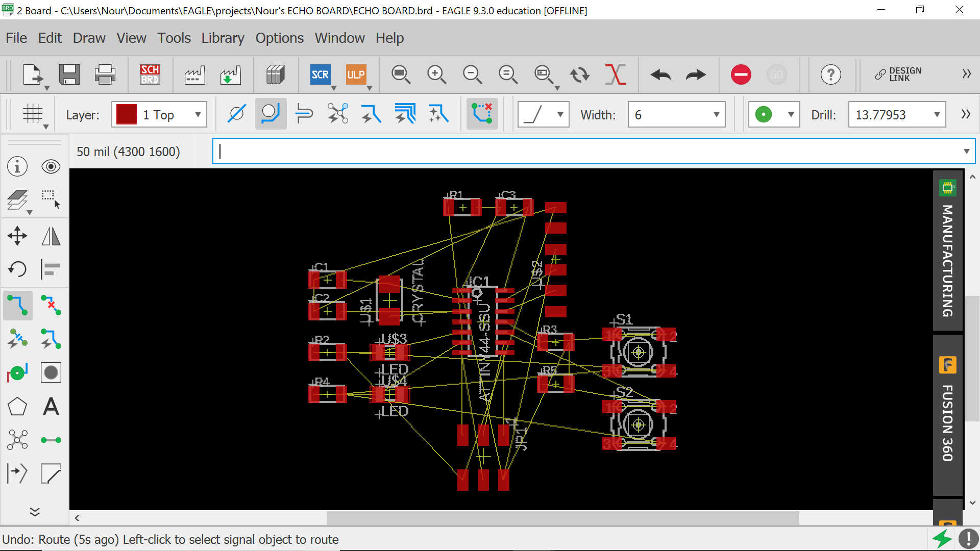Click in the command line input field
The image size is (980, 551).
click(x=587, y=152)
